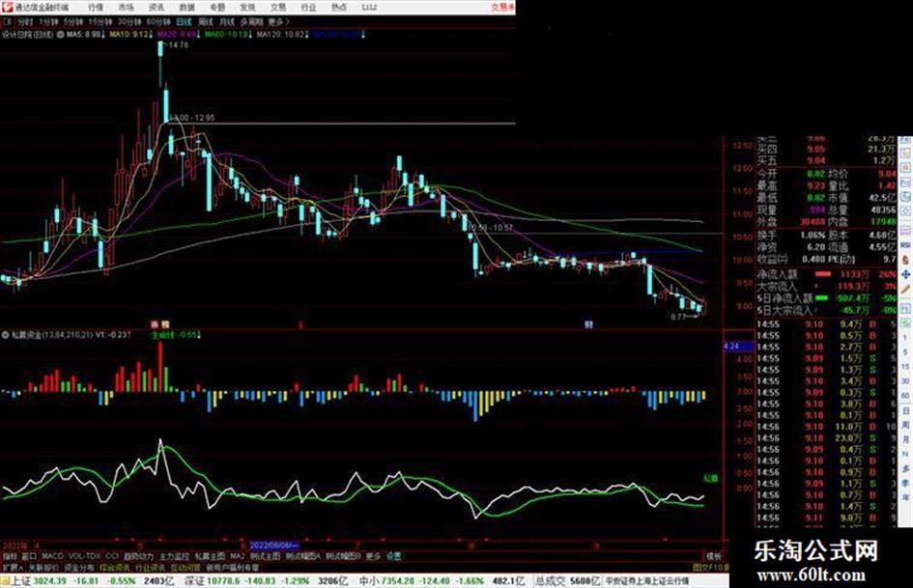Switch to 月 period in right sidebar
The image size is (913, 588).
[905, 440]
